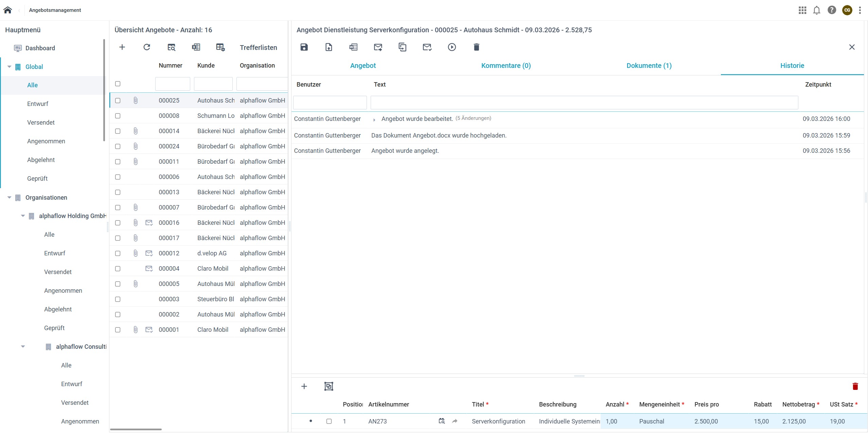The width and height of the screenshot is (868, 433).
Task: Click the refresh icon in offers overview
Action: (147, 47)
